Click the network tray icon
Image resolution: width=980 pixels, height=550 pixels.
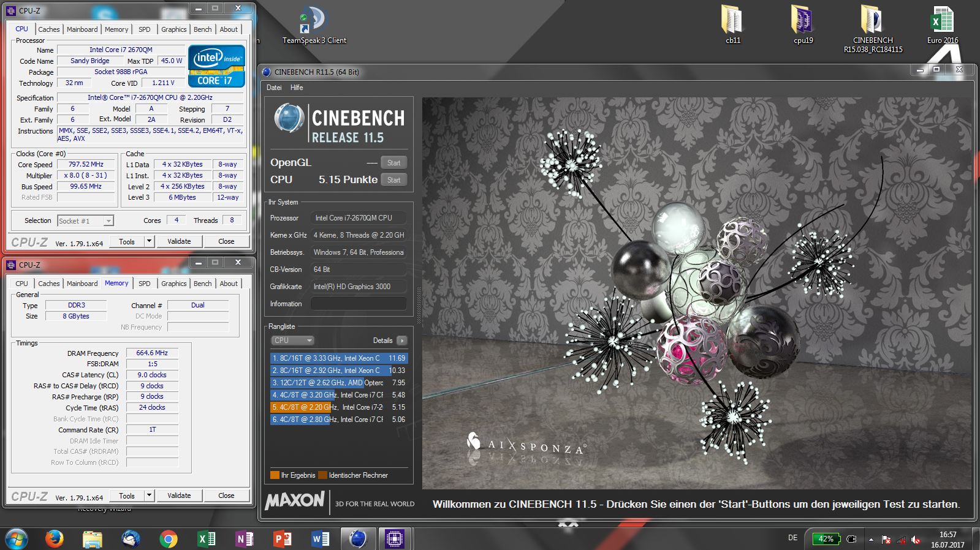pyautogui.click(x=900, y=540)
